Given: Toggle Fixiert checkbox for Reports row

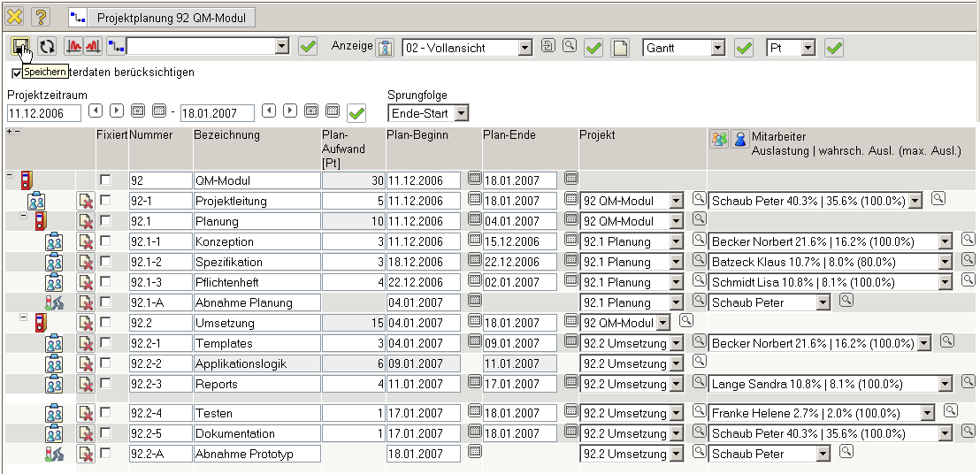Looking at the screenshot, I should click(105, 384).
